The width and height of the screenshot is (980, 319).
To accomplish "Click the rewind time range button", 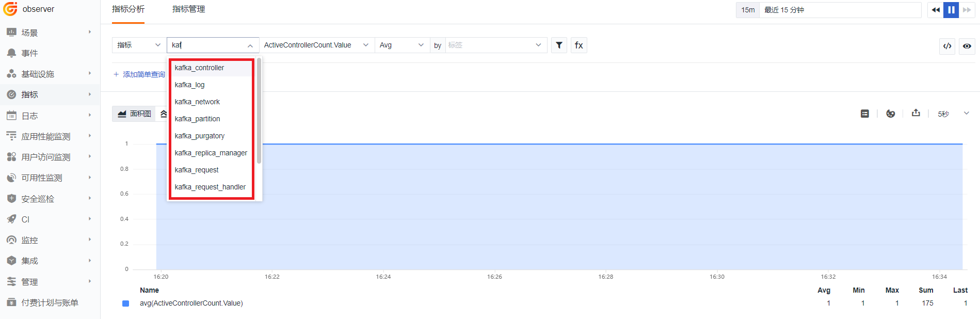I will point(935,10).
